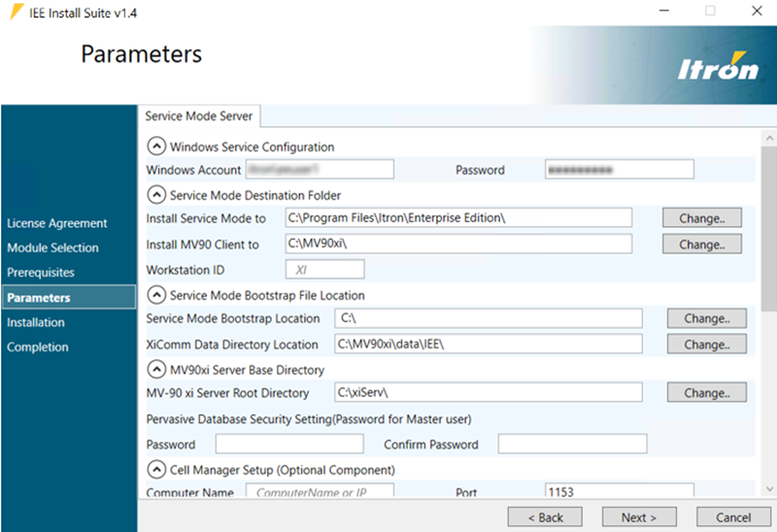Open the Prerequisites step in sidebar
Screen dimensions: 777x532
(x=41, y=273)
